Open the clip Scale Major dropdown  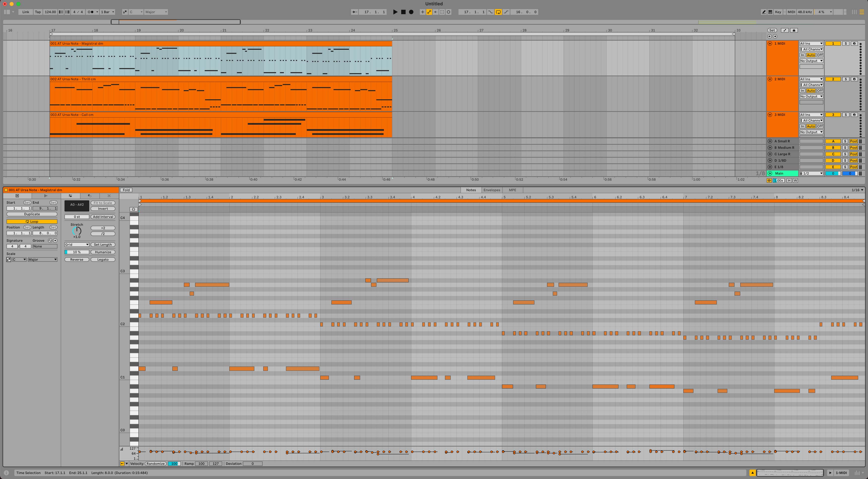pos(42,259)
